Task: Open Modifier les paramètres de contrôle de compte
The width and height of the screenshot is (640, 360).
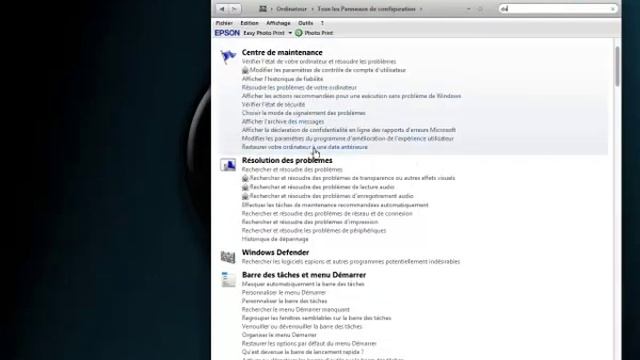Action: (328, 70)
